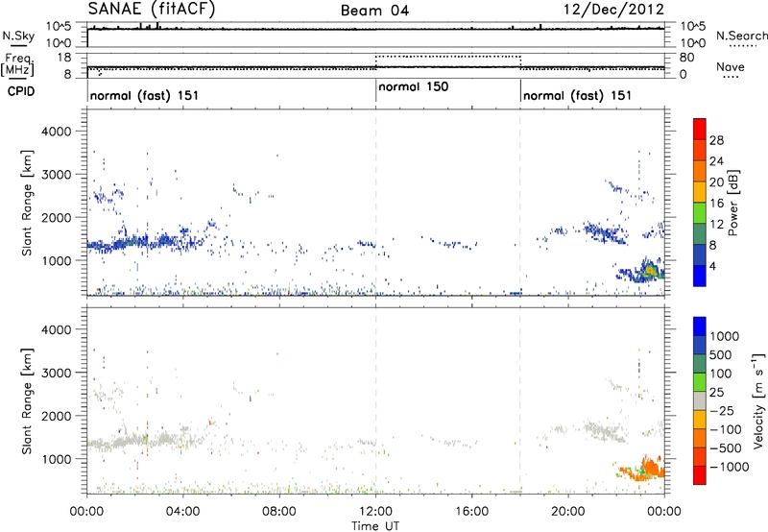Click the 10^5 label right of noise panel

pyautogui.click(x=693, y=27)
